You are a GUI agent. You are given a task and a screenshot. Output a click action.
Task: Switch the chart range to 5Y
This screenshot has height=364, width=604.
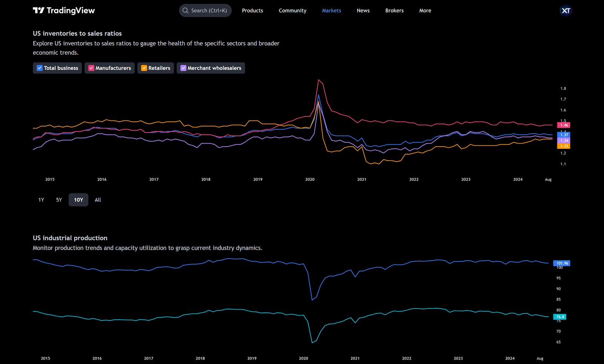pyautogui.click(x=59, y=200)
